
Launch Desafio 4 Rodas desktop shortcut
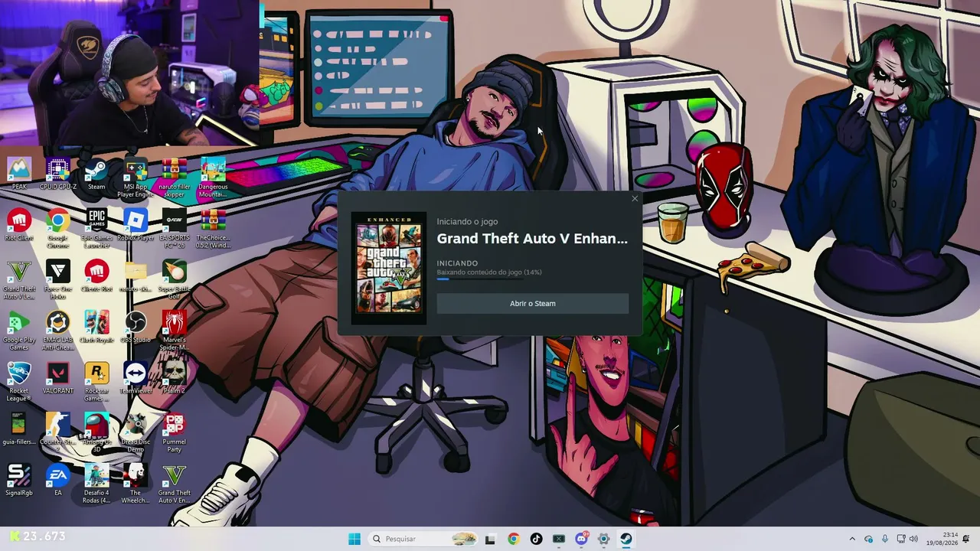pos(96,484)
